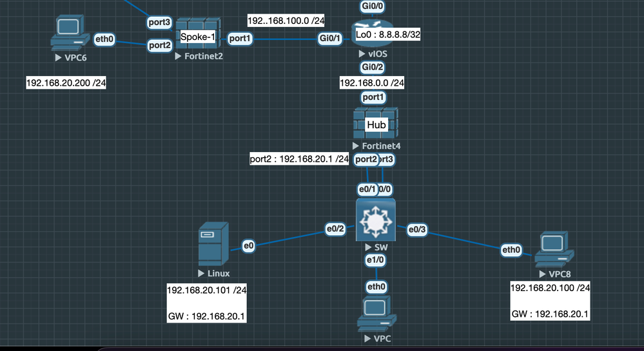
Task: Click the eth0 interface label of VPC6
Action: click(104, 39)
